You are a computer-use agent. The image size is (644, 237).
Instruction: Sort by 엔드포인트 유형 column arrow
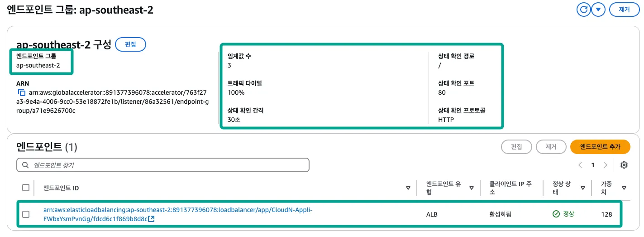point(471,188)
